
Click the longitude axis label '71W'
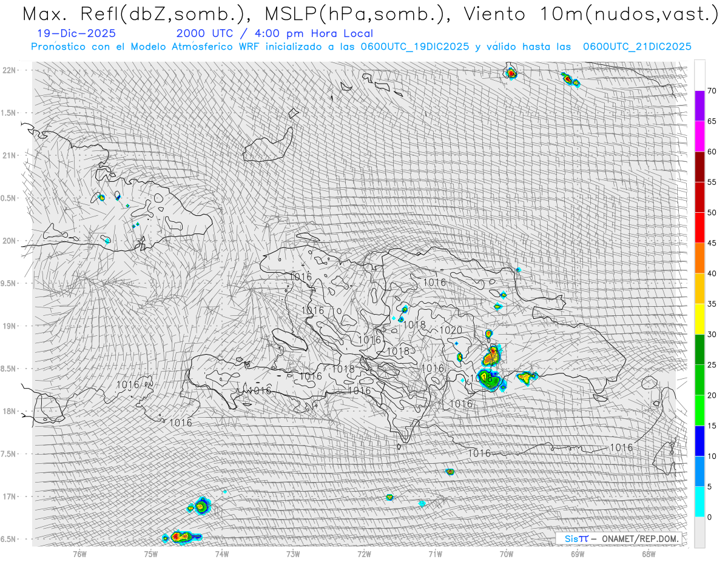tap(435, 554)
